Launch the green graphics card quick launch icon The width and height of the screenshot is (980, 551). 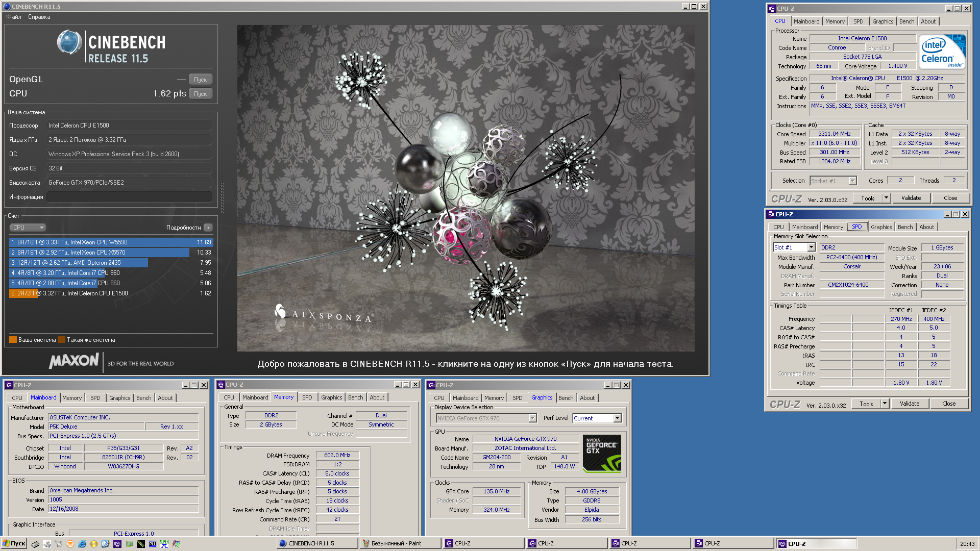click(x=129, y=544)
